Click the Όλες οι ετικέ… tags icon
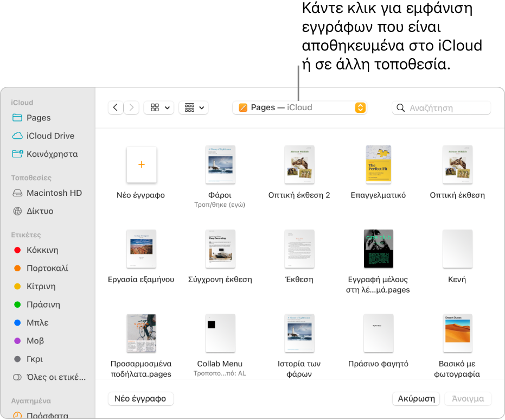Screen dimensions: 505x420 point(17,377)
